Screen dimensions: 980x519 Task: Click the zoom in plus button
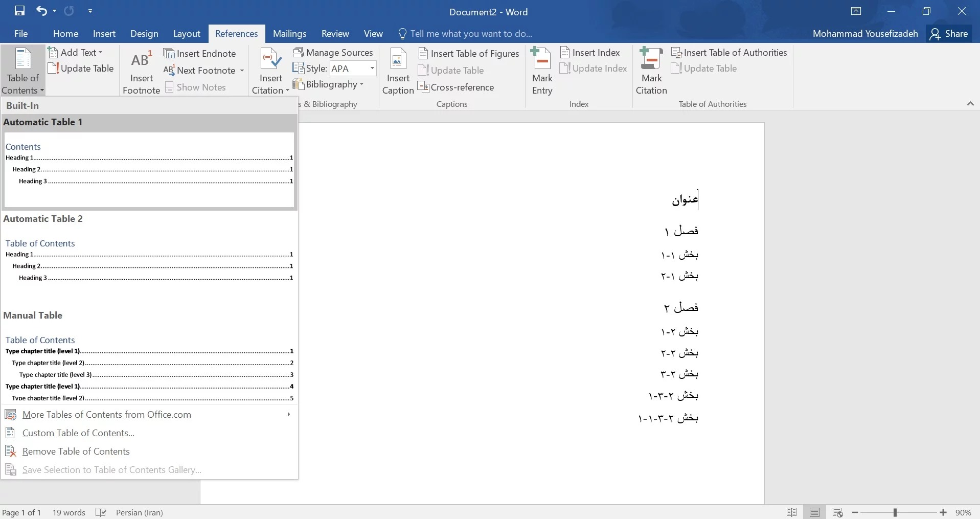coord(943,512)
